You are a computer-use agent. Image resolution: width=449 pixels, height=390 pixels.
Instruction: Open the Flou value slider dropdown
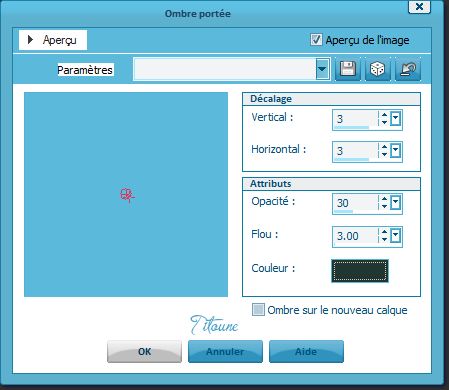click(x=395, y=236)
